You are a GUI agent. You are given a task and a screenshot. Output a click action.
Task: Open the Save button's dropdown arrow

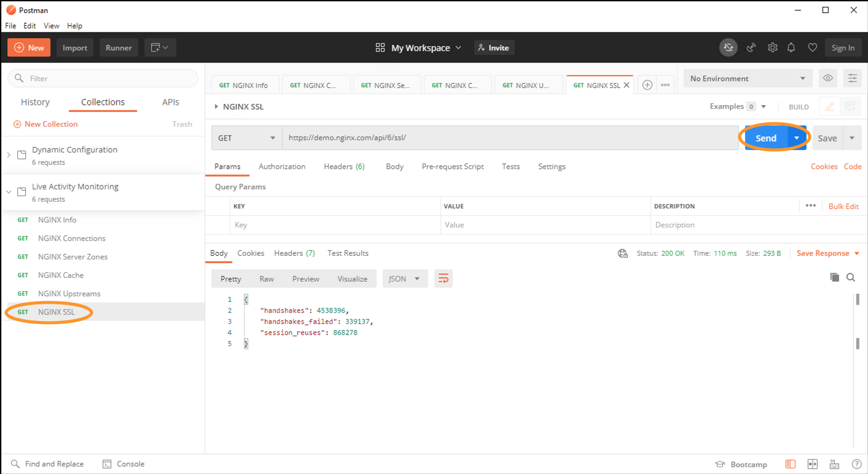click(852, 138)
